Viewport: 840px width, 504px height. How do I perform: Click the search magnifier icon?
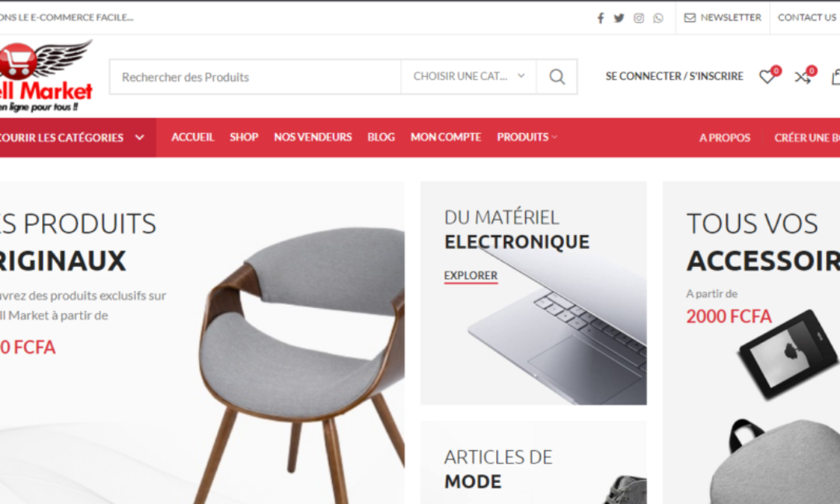tap(557, 76)
